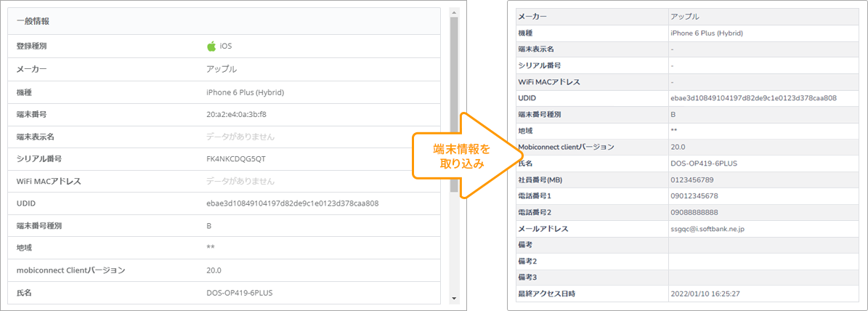Screen dimensions: 868x311
Task: Click データがありません in the WiFi MACアドレス row
Action: (240, 181)
